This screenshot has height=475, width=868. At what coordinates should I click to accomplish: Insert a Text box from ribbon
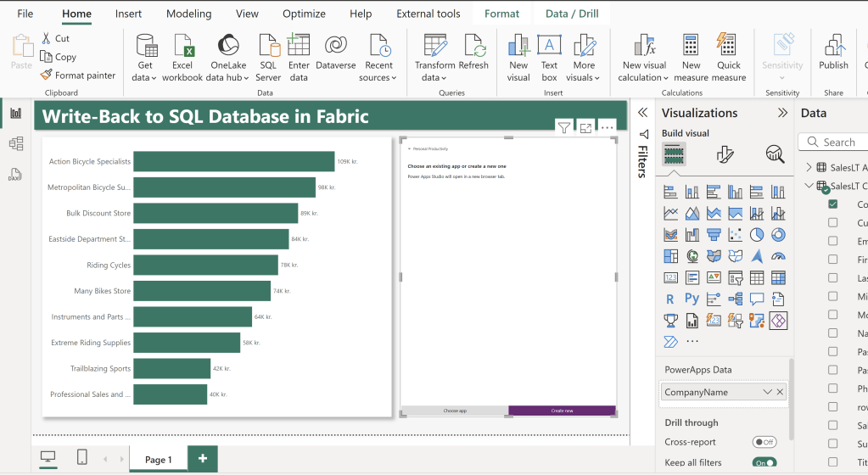point(549,46)
